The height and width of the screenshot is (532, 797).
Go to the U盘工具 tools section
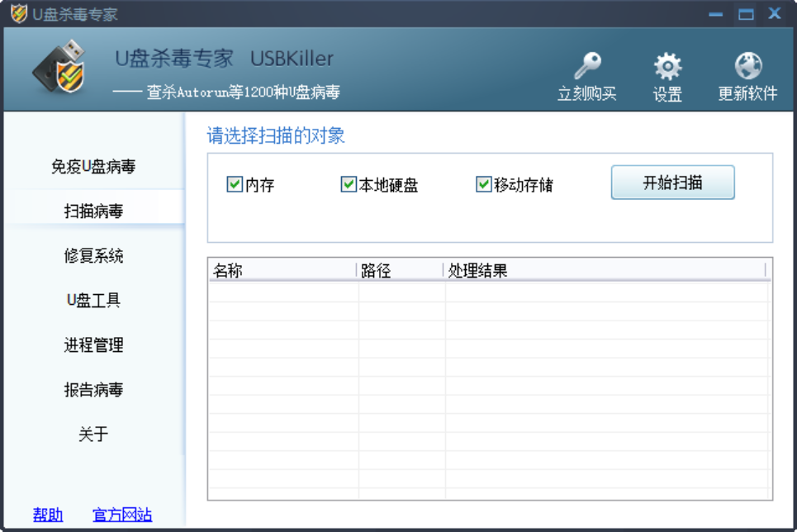(93, 300)
